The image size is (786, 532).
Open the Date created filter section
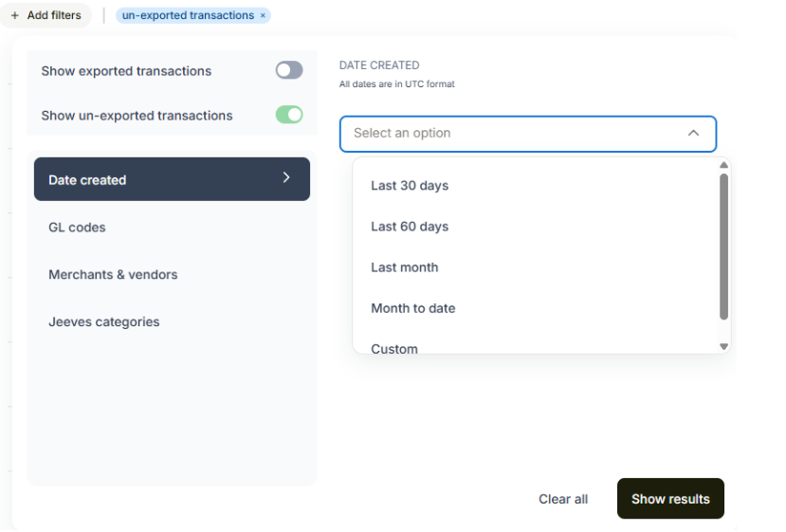click(x=171, y=179)
